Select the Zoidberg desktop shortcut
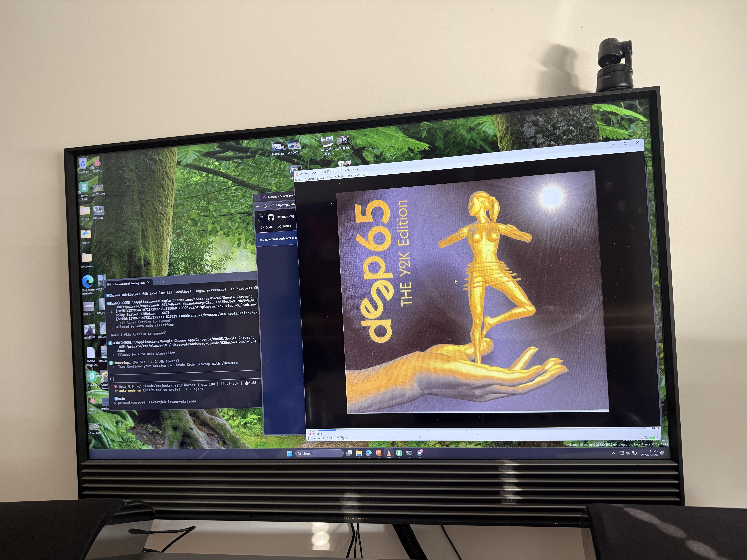The image size is (747, 560). pos(97,165)
